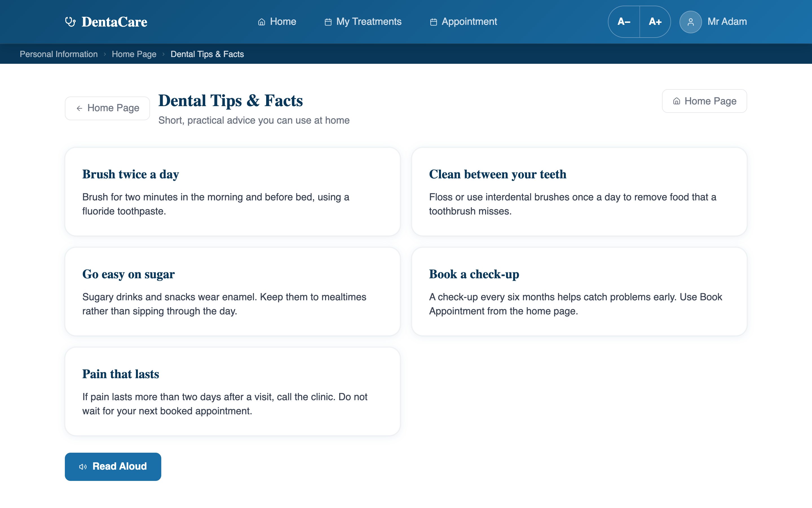The width and height of the screenshot is (812, 508).
Task: Click the Mr Adam profile name
Action: 727,22
